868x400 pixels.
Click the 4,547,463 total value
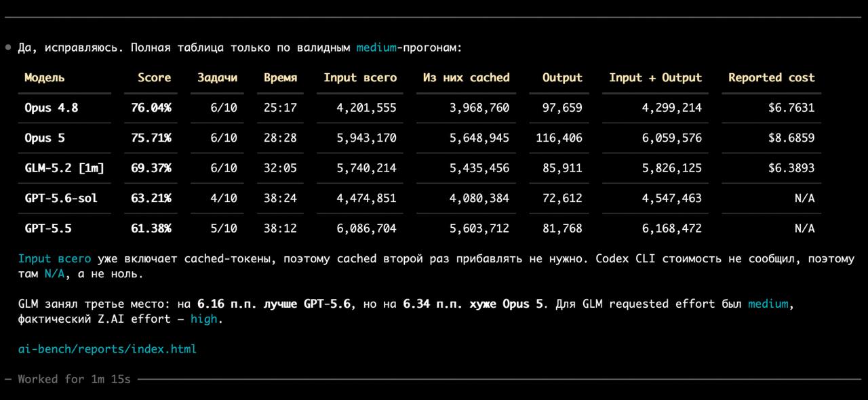(x=672, y=198)
